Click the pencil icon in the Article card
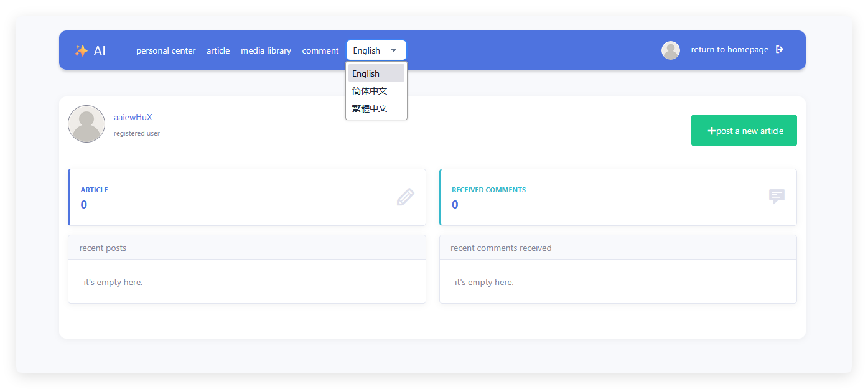Image resolution: width=868 pixels, height=389 pixels. pos(405,197)
